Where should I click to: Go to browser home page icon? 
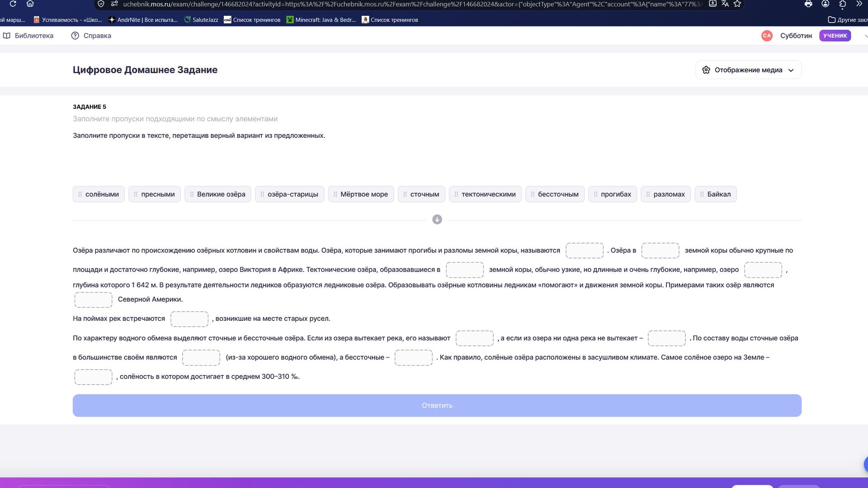(30, 4)
